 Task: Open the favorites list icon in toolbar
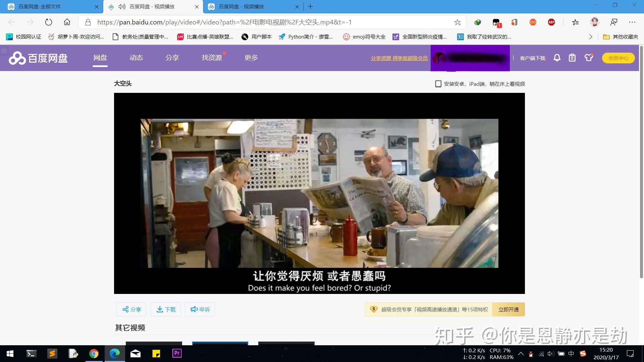(576, 22)
